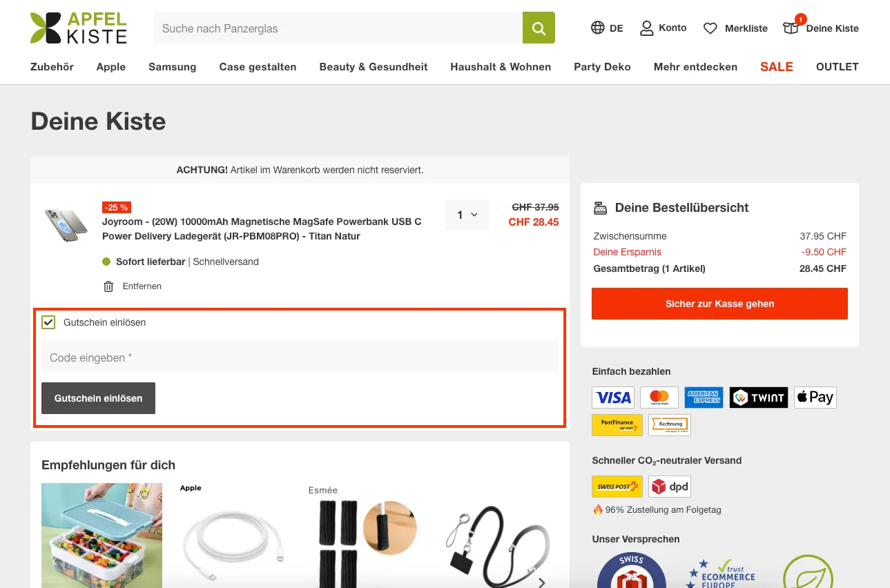The image size is (890, 588).
Task: Click the Apfelkiste logo
Action: pos(78,28)
